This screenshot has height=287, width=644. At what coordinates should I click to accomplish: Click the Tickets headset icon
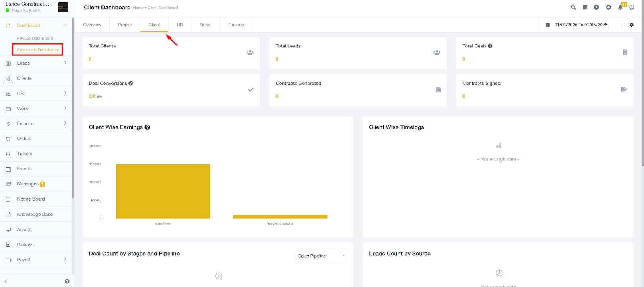(x=8, y=154)
